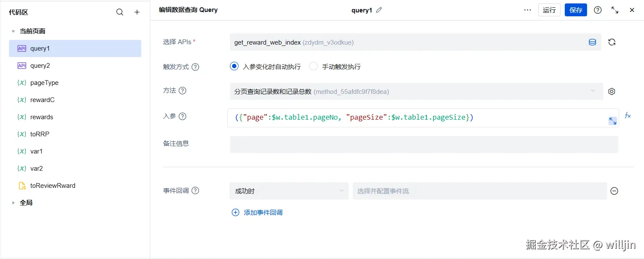The height and width of the screenshot is (259, 644).
Task: Select auto-execute on parameter change radio
Action: click(x=234, y=66)
